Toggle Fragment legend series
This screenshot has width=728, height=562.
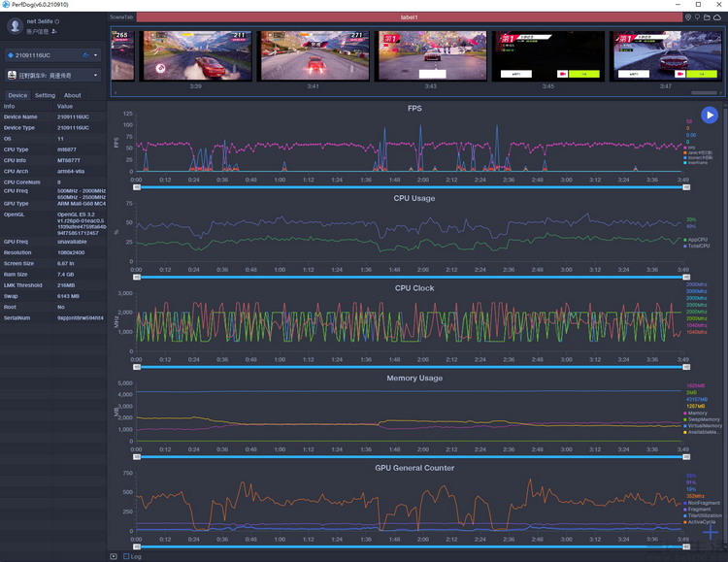(697, 510)
